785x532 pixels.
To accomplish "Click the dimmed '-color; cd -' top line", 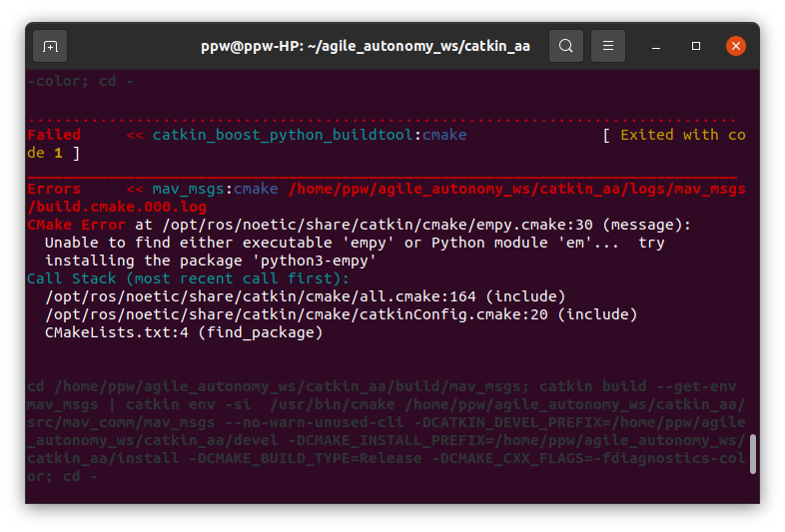I will 81,81.
